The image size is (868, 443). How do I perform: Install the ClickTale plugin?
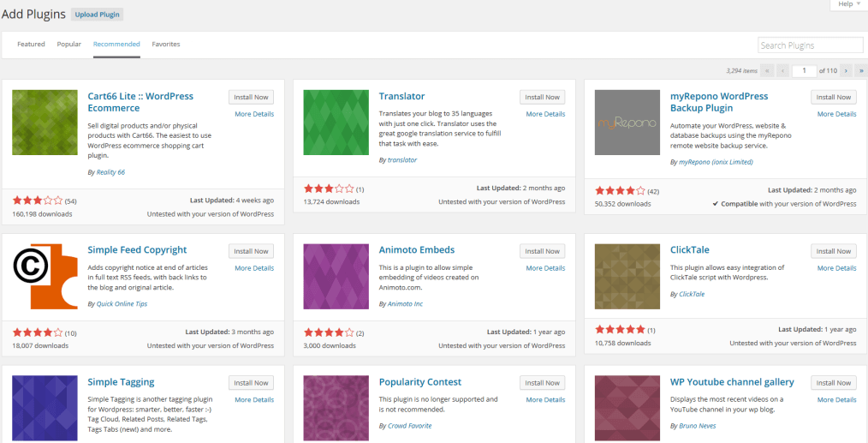click(833, 251)
